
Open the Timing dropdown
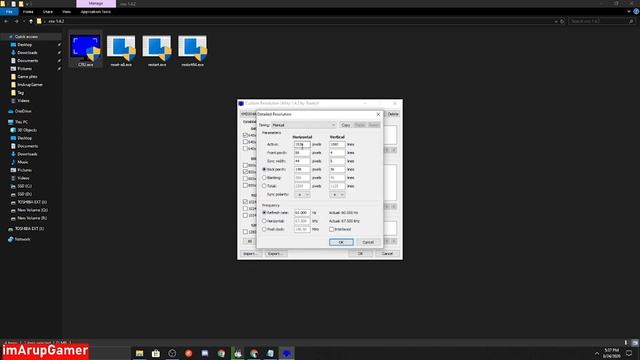pyautogui.click(x=304, y=125)
